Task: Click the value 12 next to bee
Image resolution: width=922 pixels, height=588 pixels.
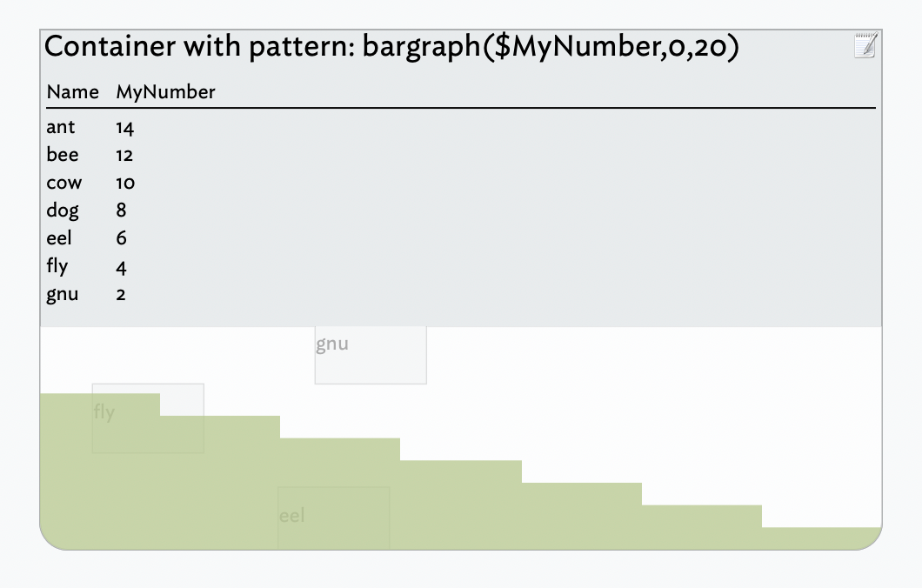Action: point(124,155)
